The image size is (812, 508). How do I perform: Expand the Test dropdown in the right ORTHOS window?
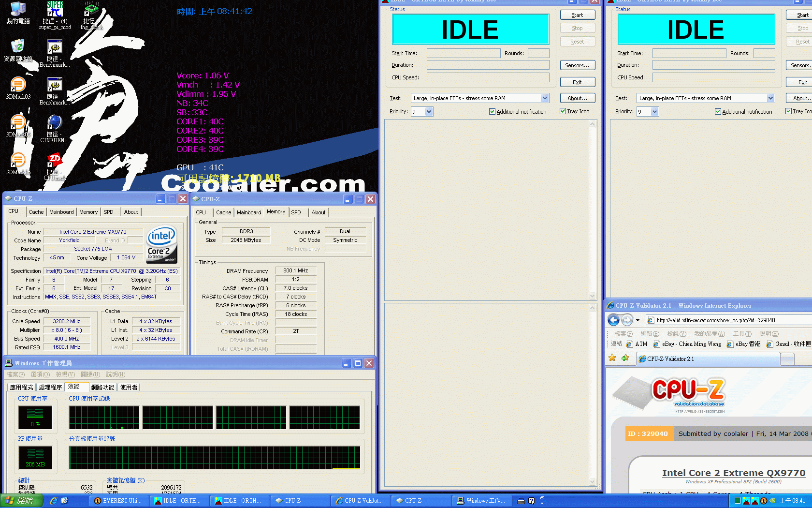coord(770,98)
